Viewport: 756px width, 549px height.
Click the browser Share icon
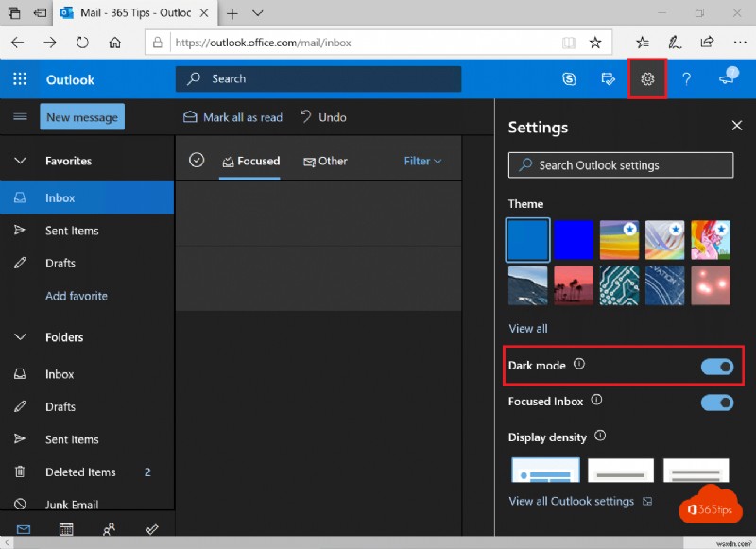707,42
